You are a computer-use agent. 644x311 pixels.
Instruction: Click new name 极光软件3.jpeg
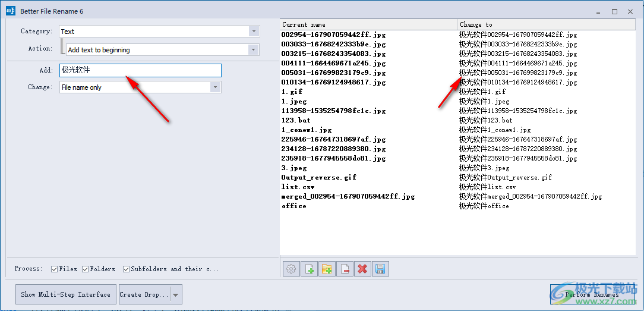click(485, 168)
